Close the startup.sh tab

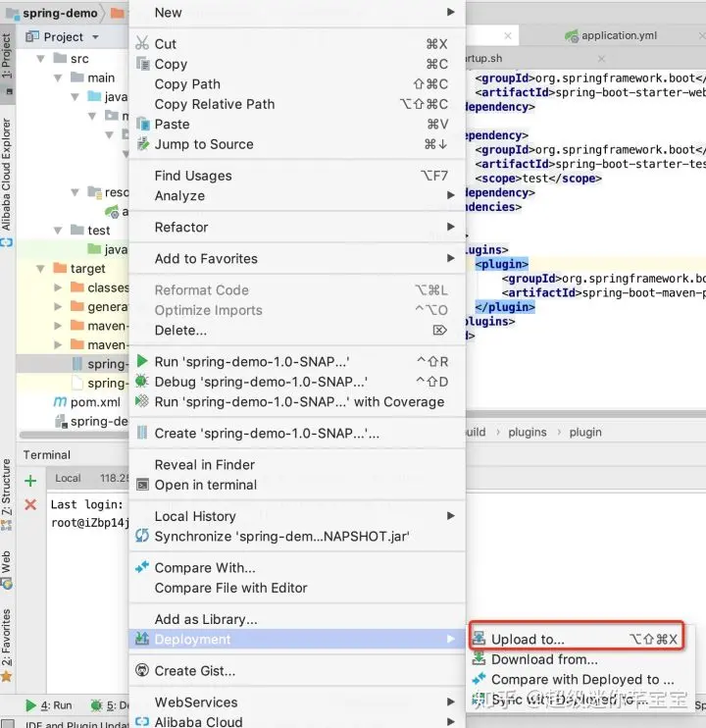(602, 59)
